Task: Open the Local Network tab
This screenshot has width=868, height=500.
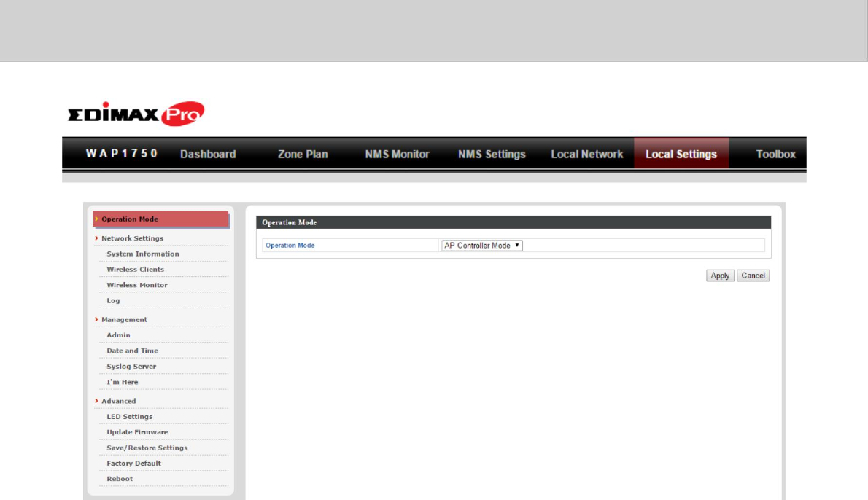Action: [586, 155]
